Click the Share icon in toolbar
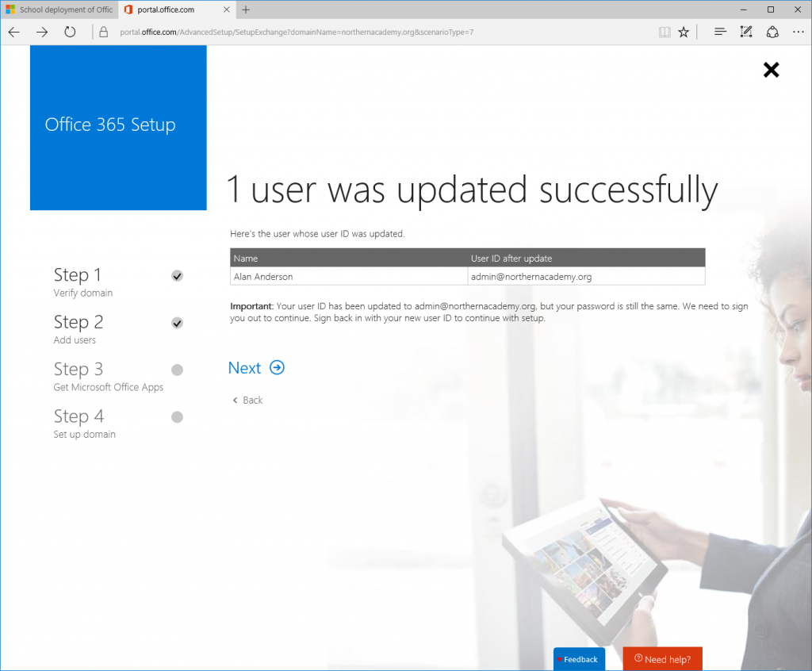 (x=772, y=33)
